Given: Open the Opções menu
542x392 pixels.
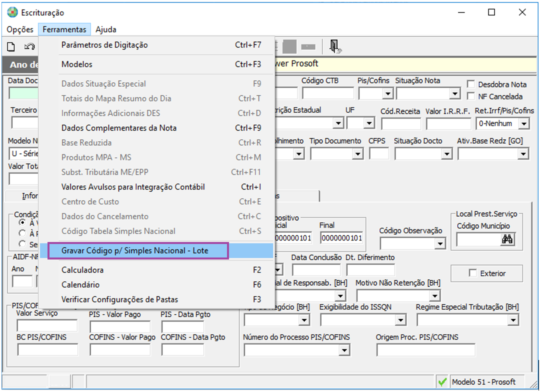Looking at the screenshot, I should tap(20, 29).
